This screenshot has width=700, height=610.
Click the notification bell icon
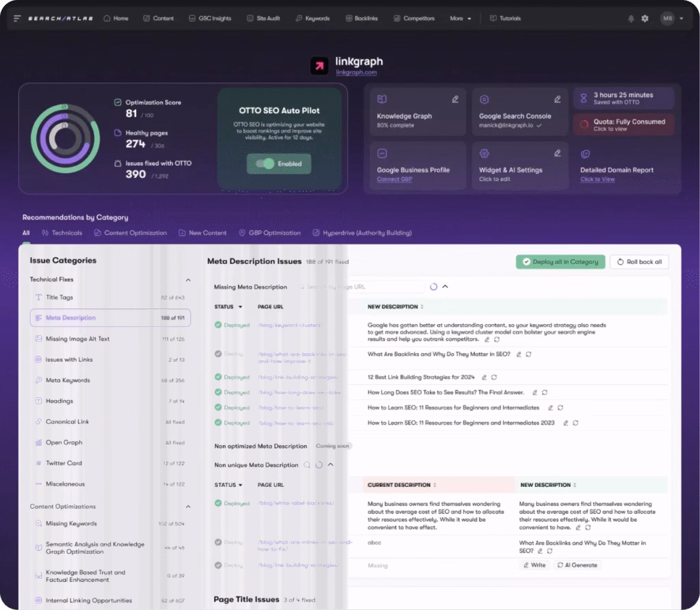point(630,18)
